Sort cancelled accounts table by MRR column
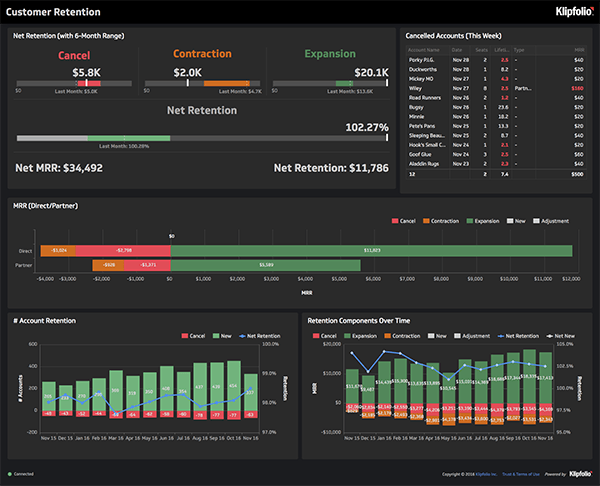This screenshot has height=486, width=600. tap(579, 50)
